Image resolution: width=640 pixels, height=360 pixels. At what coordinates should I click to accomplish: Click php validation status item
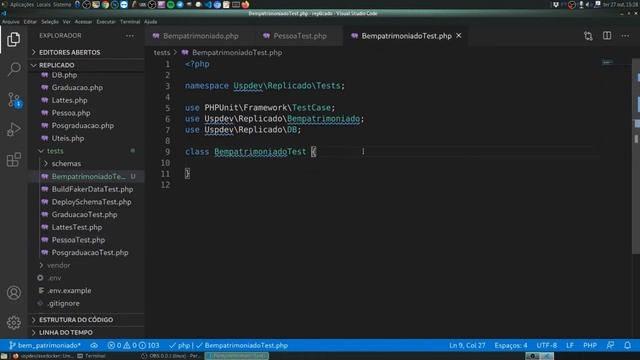coord(180,345)
